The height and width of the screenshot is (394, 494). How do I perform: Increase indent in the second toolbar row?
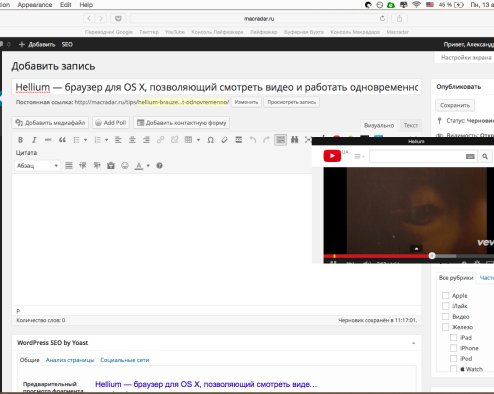97,165
